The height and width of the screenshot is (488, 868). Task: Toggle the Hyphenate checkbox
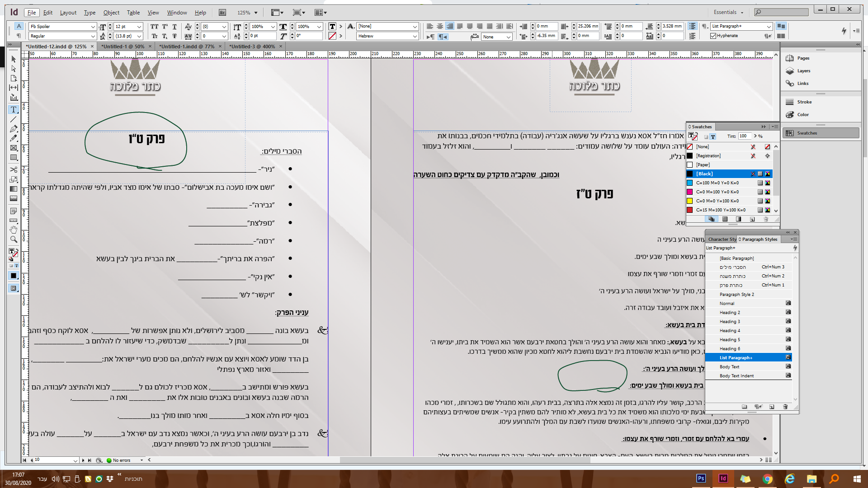pos(713,36)
